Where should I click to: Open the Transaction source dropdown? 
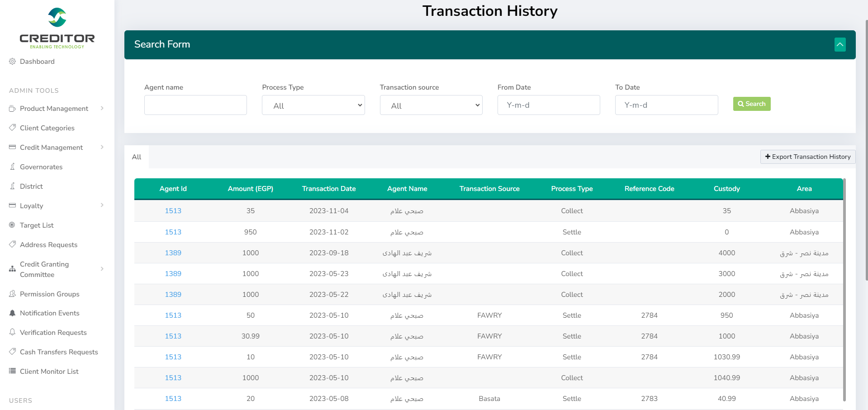(431, 105)
